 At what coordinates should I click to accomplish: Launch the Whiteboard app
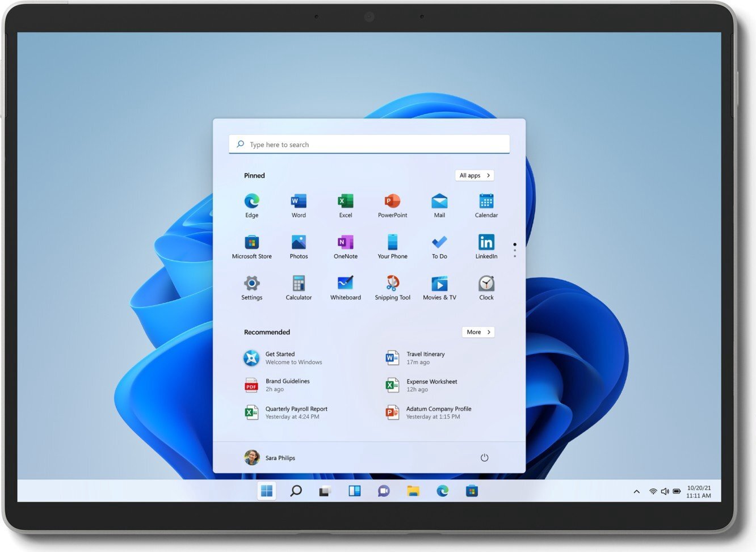tap(346, 288)
